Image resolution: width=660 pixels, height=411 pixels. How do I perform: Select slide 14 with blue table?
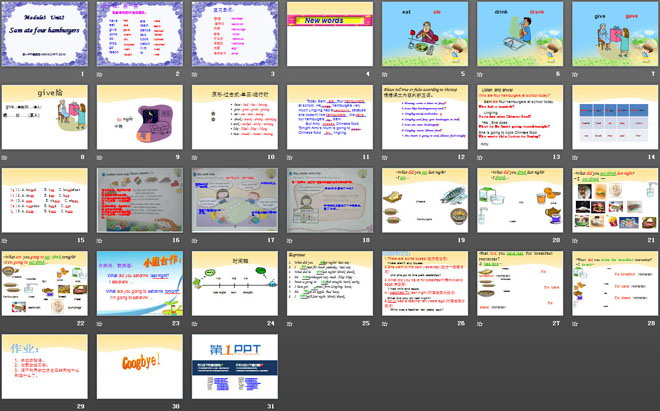[615, 117]
